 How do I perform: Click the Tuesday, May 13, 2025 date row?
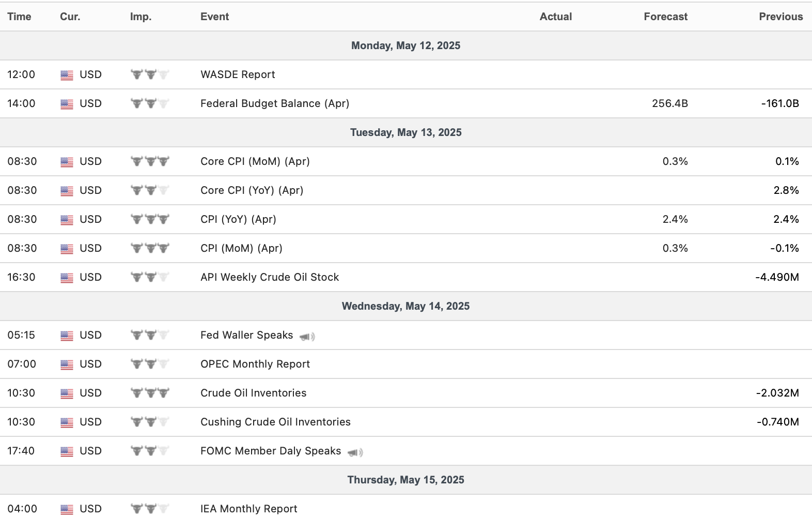(405, 132)
